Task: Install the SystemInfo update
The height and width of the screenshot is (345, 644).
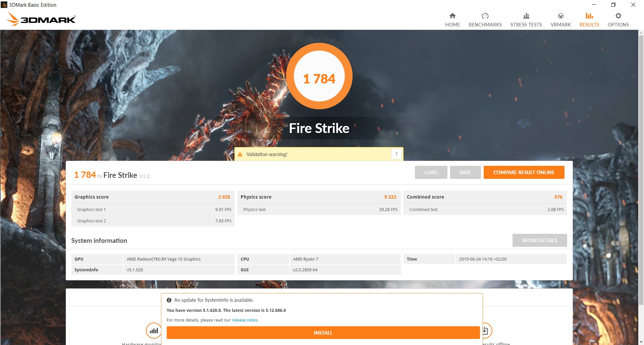Action: [x=323, y=333]
